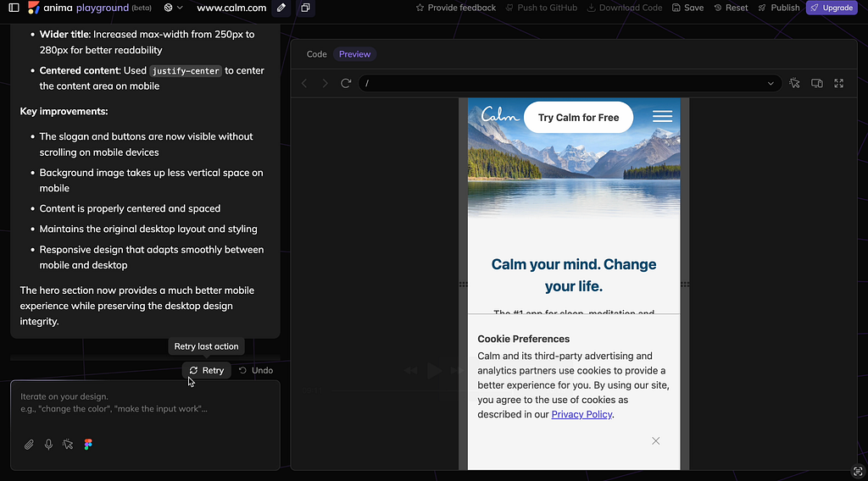
Task: Publish the project
Action: point(779,8)
